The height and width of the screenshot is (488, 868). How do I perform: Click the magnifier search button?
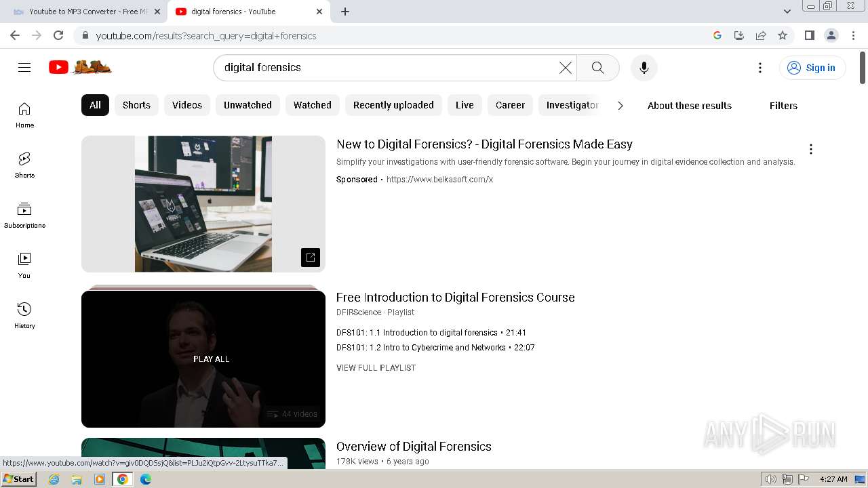pos(597,68)
